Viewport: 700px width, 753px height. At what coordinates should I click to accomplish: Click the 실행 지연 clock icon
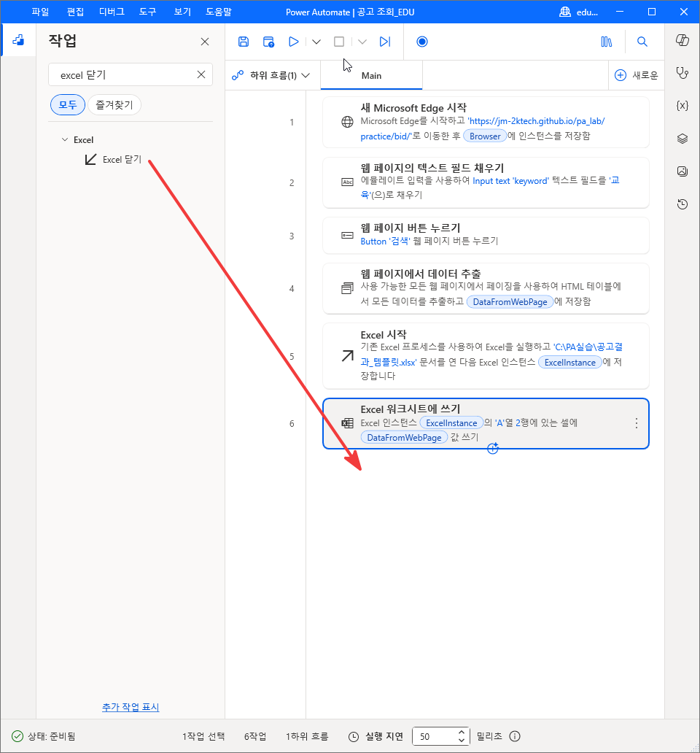(x=354, y=736)
